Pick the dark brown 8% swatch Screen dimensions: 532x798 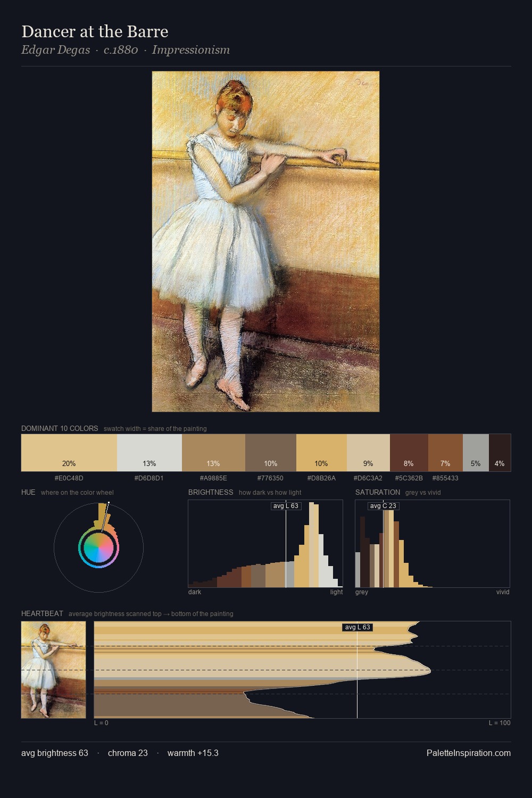tap(409, 453)
